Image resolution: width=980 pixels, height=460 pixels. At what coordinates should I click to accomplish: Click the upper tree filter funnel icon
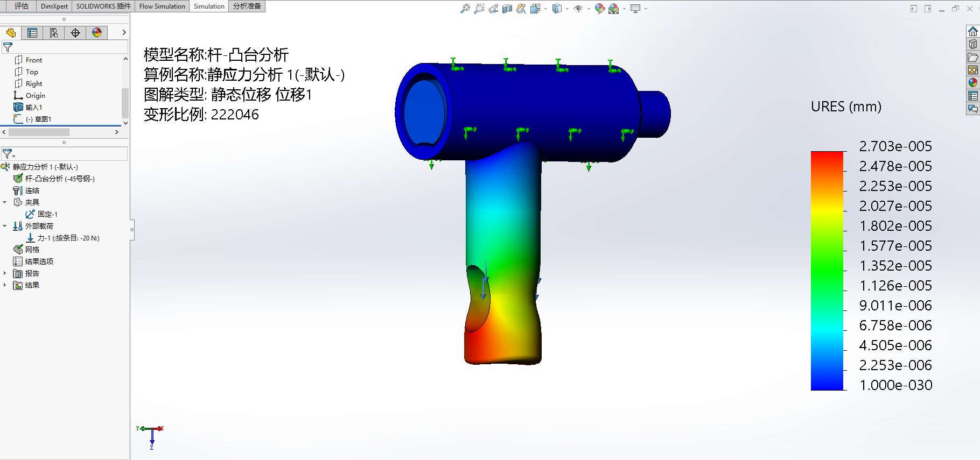point(8,47)
